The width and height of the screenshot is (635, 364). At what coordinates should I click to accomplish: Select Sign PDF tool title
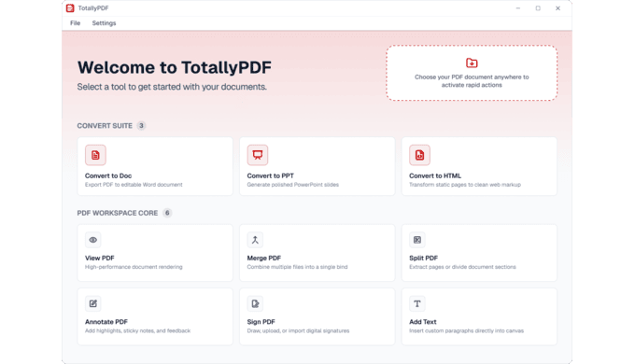[261, 322]
